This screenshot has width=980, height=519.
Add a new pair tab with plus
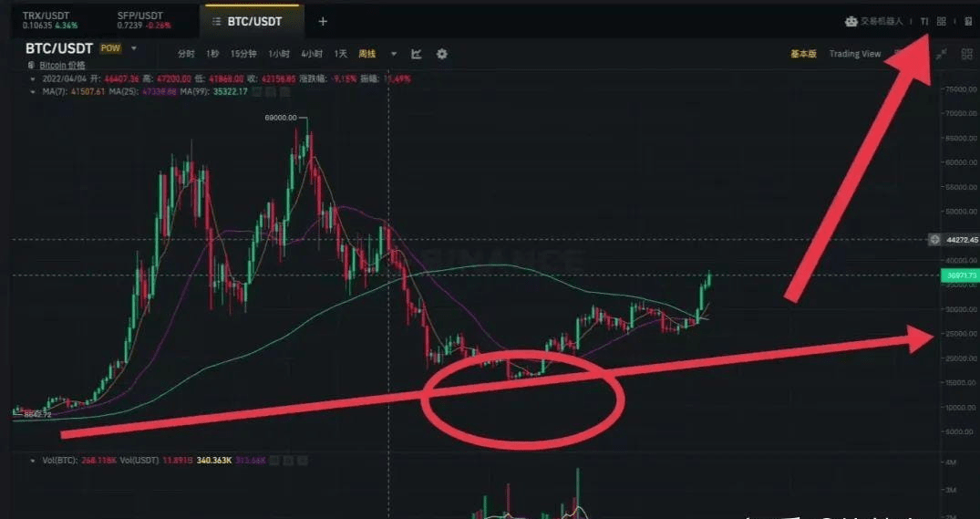pyautogui.click(x=323, y=21)
